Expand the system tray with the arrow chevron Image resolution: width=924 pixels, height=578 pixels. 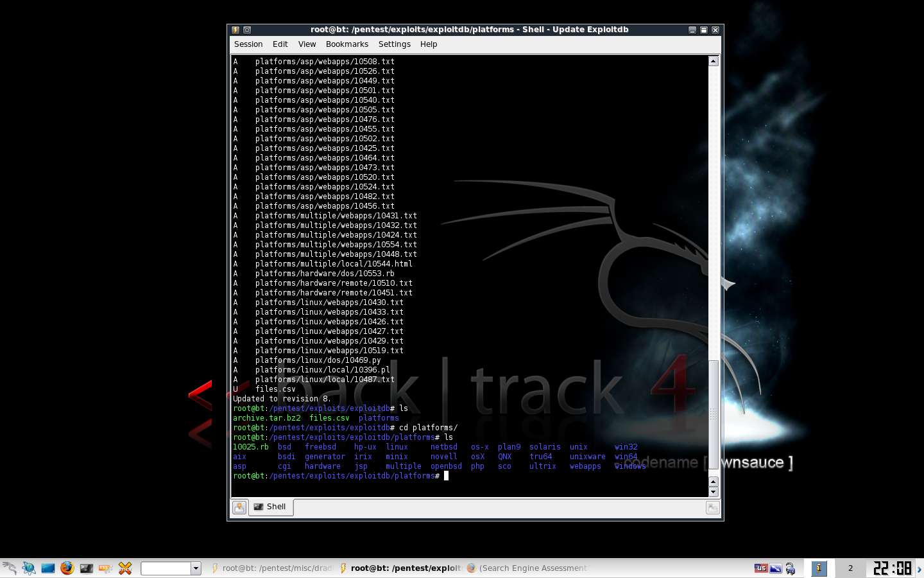tap(919, 568)
